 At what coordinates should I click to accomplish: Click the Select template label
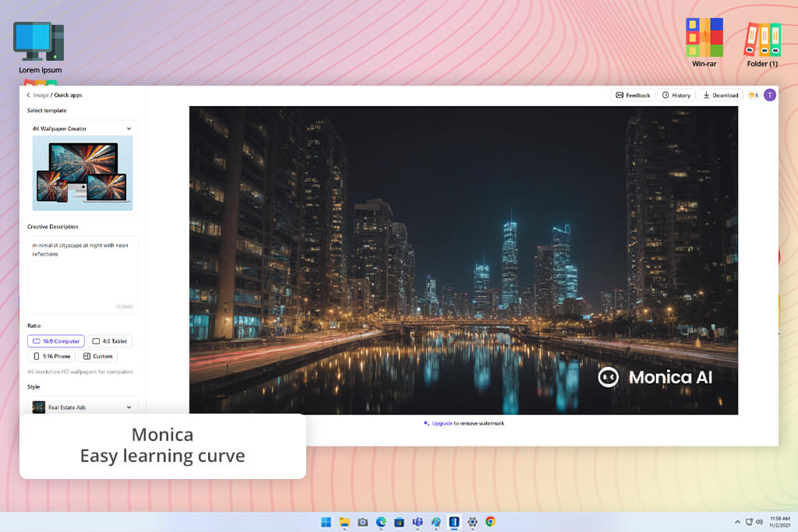[x=47, y=111]
